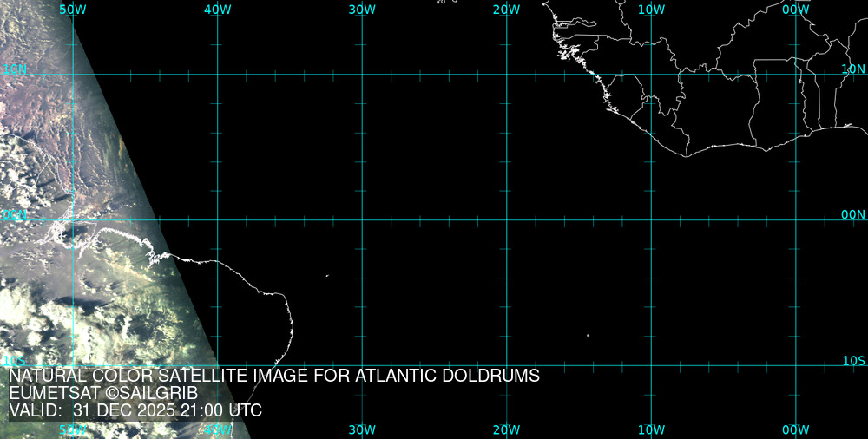
Task: Click the 40W longitude label at top
Action: (217, 10)
